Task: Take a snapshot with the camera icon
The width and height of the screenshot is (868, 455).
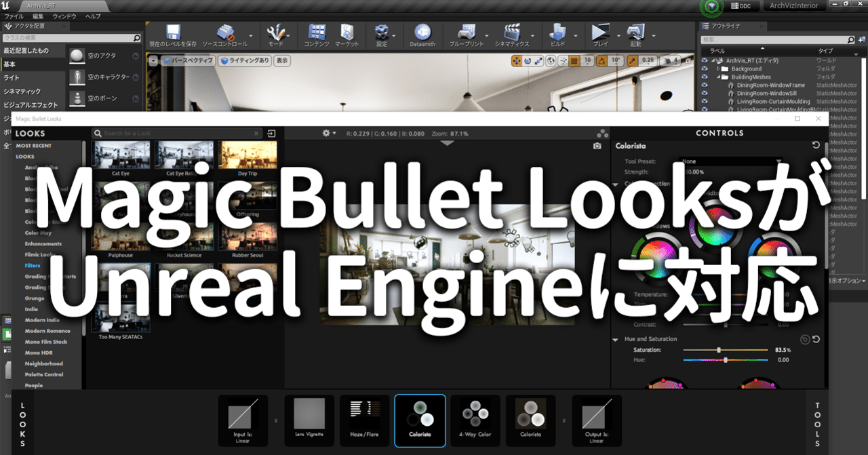Action: pyautogui.click(x=597, y=145)
